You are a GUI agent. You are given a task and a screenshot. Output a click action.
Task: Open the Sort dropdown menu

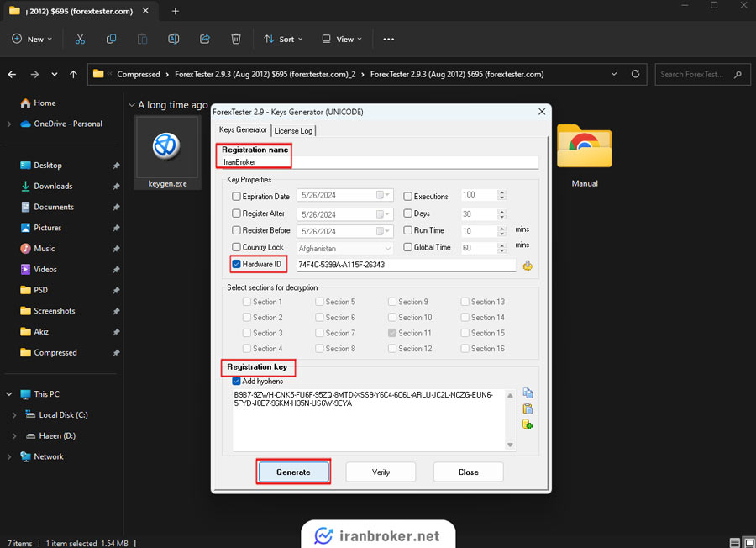click(x=284, y=39)
